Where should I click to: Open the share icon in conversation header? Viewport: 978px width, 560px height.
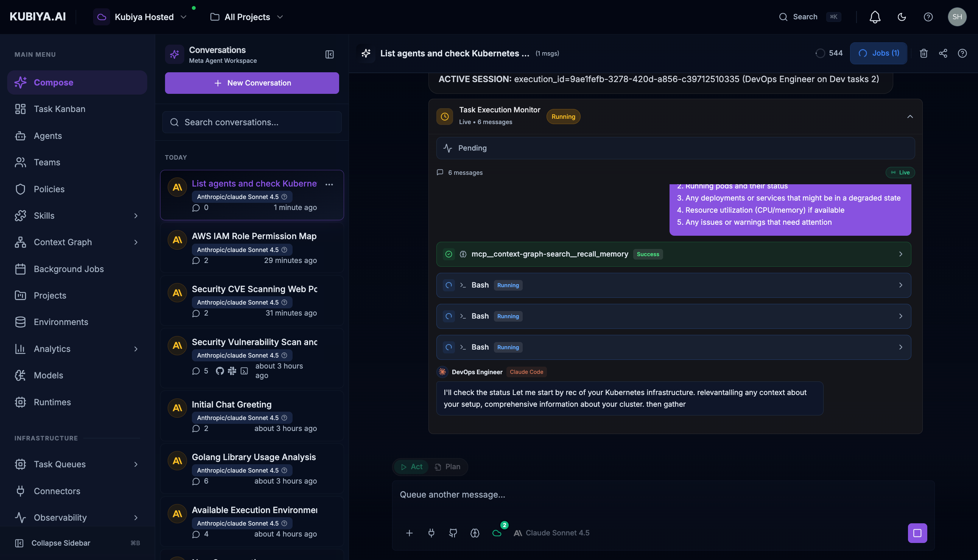[943, 53]
